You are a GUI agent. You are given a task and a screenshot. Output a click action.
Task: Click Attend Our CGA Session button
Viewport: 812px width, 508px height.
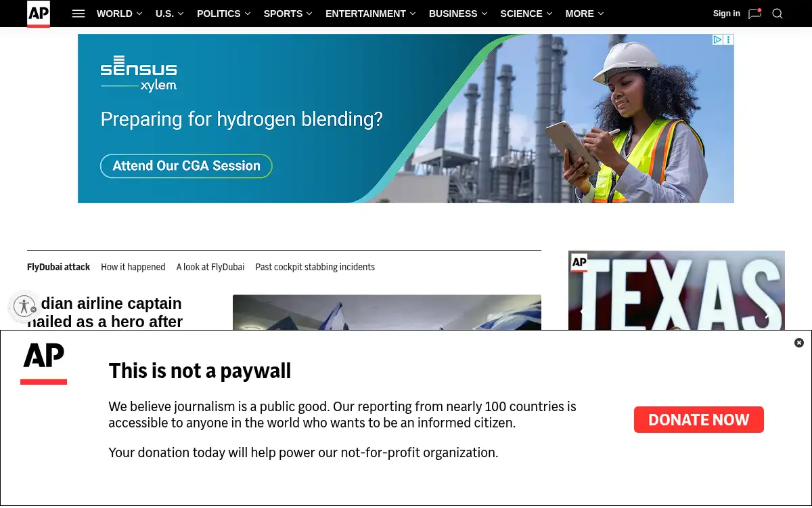coord(186,166)
